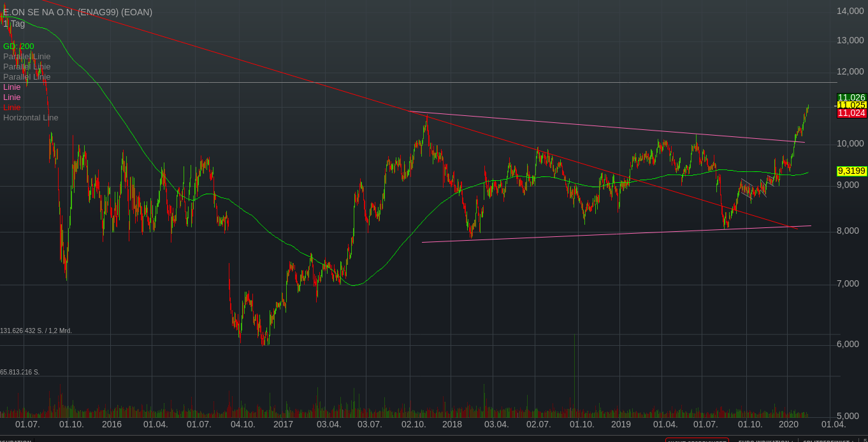Click the 2020 label on the date axis
The image size is (868, 442).
[788, 424]
